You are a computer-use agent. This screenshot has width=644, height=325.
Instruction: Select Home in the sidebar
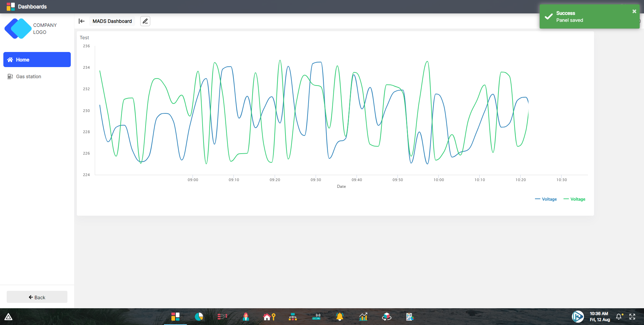(37, 59)
